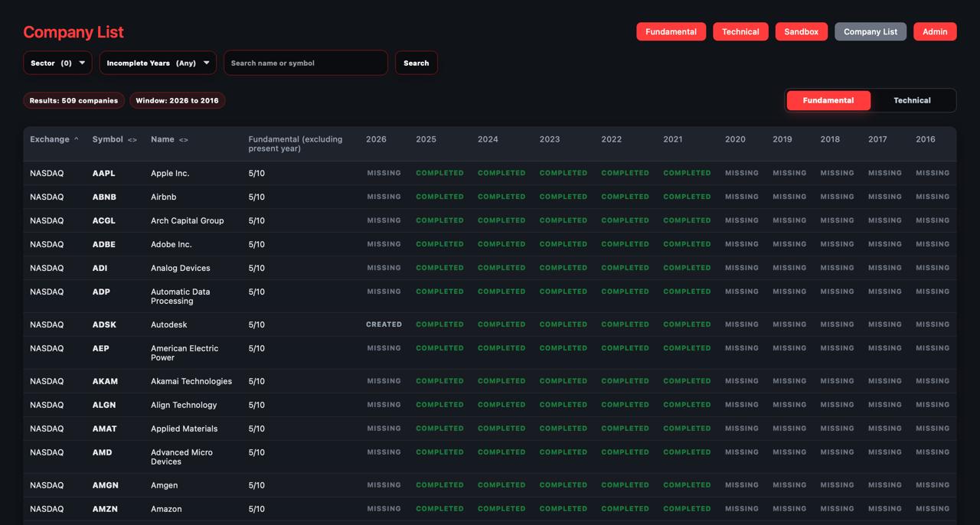Select the AMZN symbol cell
980x525 pixels.
pyautogui.click(x=105, y=509)
